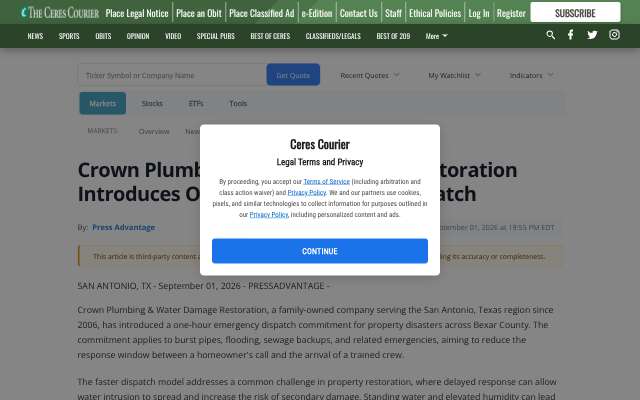The height and width of the screenshot is (400, 640).
Task: Open the Special Pubs menu item
Action: 216,36
